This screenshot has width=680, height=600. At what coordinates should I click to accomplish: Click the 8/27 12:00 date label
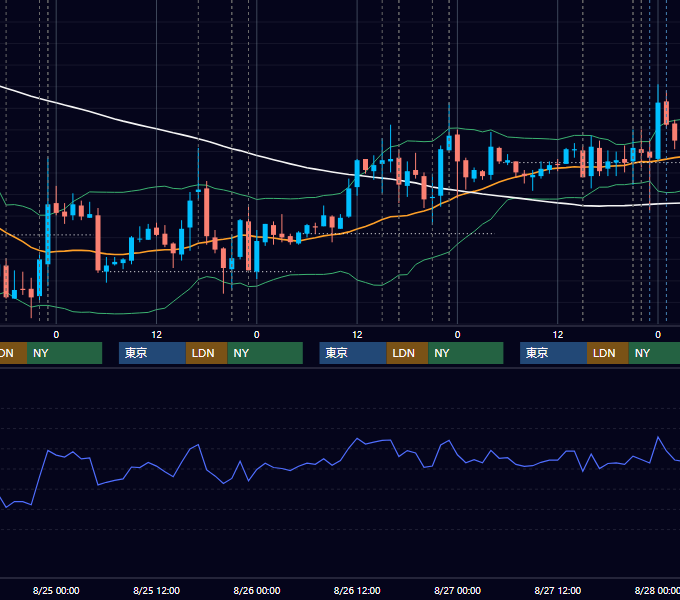558,590
